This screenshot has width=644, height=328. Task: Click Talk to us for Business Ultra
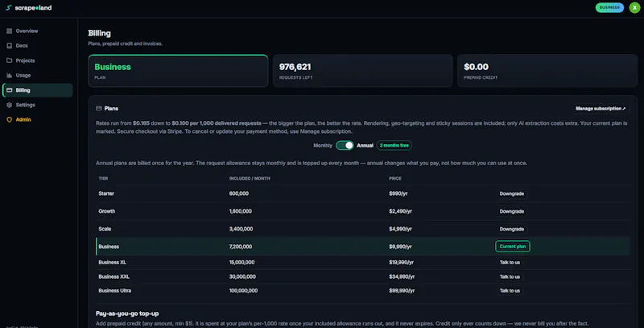click(510, 291)
